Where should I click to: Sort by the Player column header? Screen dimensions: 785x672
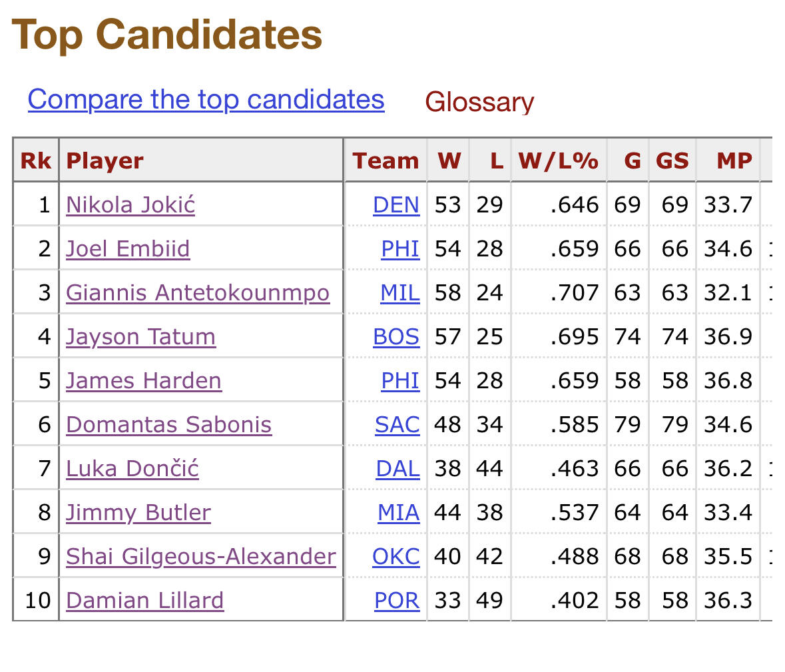click(x=105, y=161)
